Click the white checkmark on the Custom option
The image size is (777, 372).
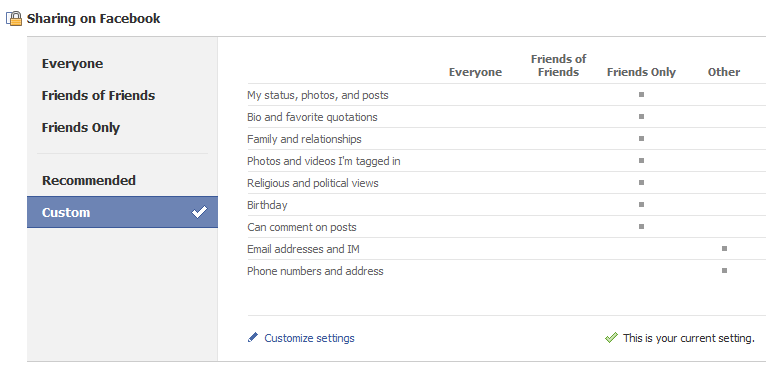pos(199,212)
